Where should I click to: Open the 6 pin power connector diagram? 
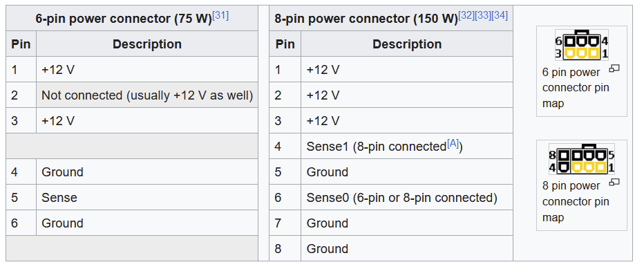(x=582, y=45)
